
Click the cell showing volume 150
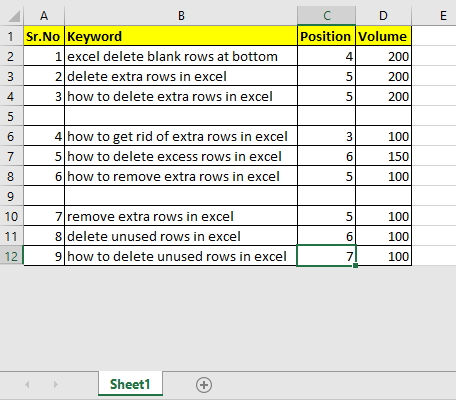coord(384,156)
